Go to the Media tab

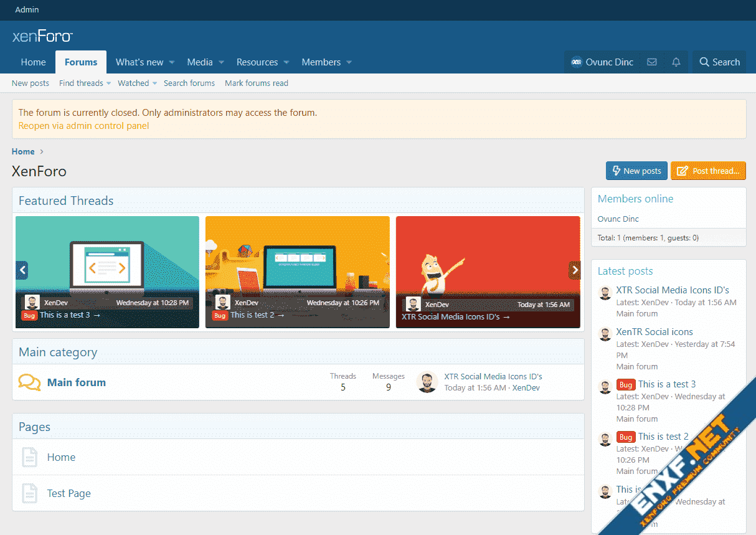tap(200, 62)
